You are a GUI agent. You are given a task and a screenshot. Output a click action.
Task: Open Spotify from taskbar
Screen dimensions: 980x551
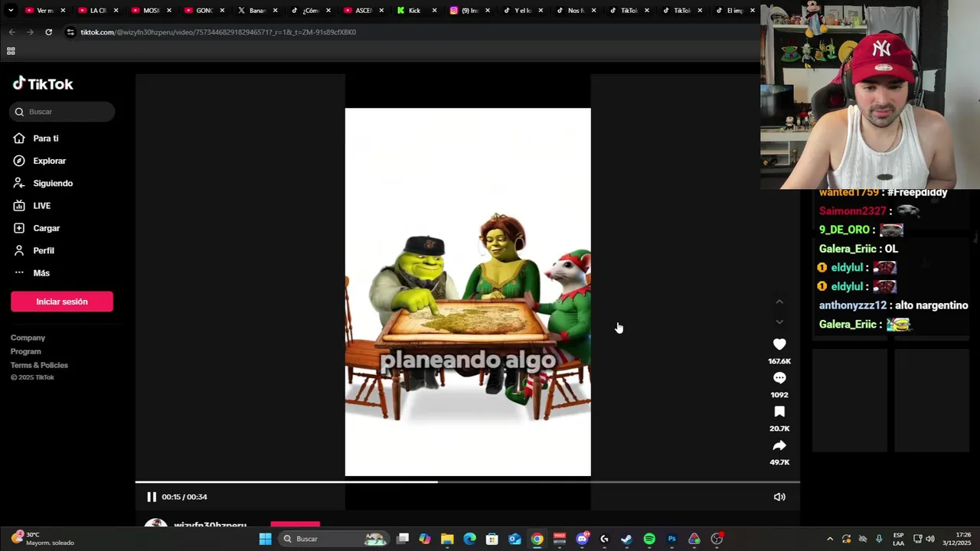tap(649, 539)
